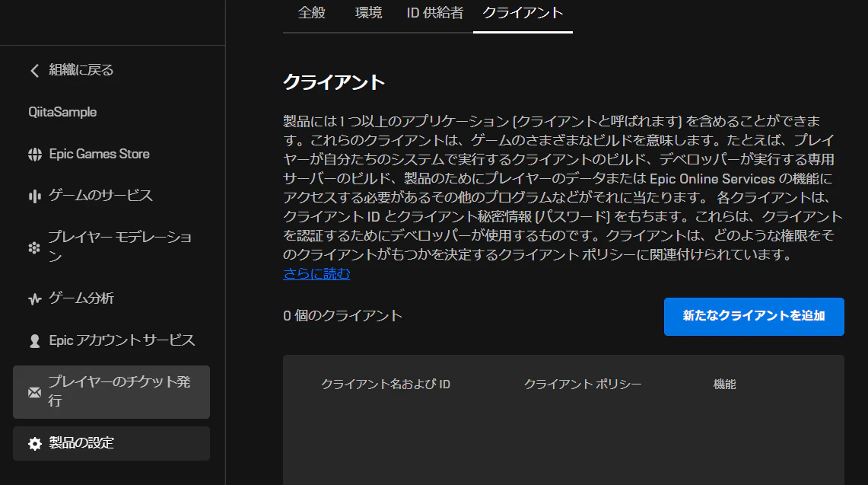Go back via 組織に戻る label

(81, 70)
